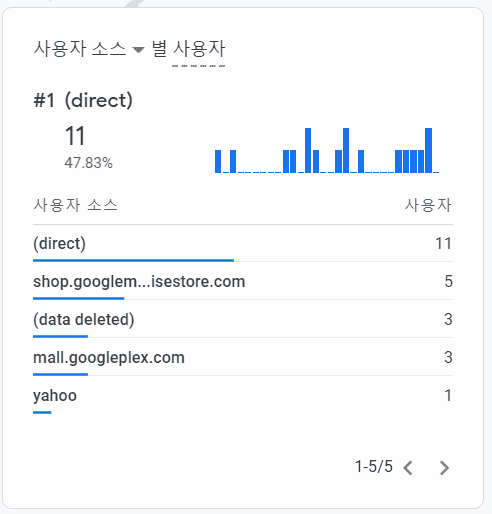Click the last tall bar in sparkline chart

point(428,150)
